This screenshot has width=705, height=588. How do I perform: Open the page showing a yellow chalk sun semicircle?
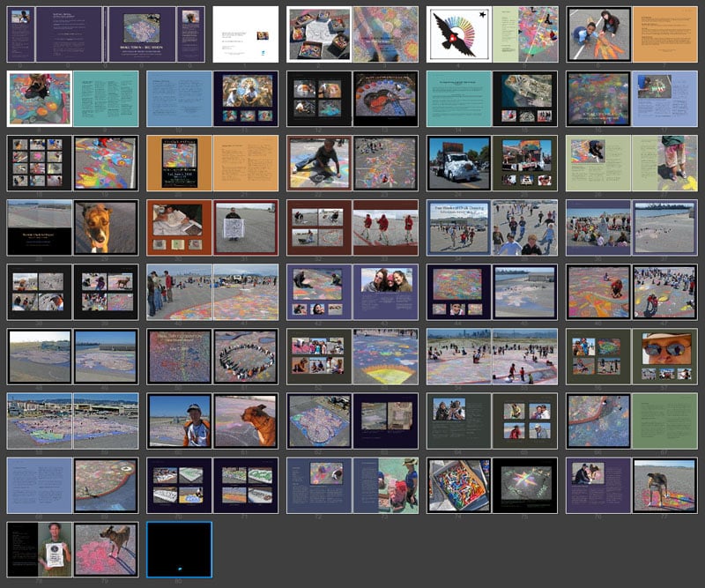coord(386,357)
